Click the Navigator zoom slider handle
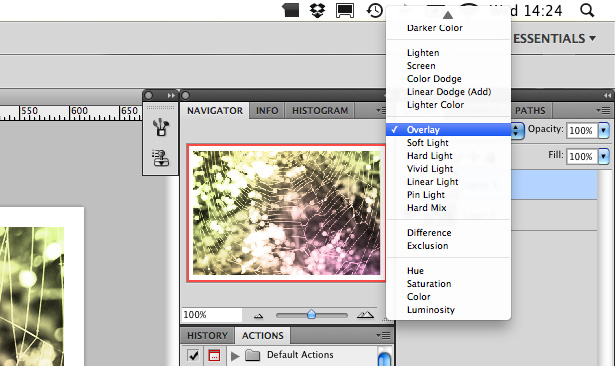Viewport: 615px width, 366px height. point(311,314)
